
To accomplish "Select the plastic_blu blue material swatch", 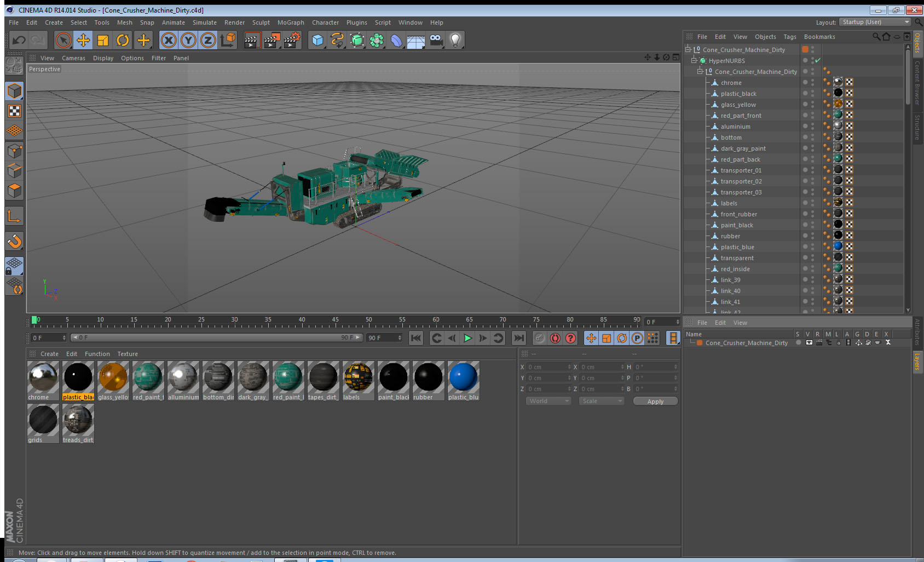I will [x=463, y=381].
